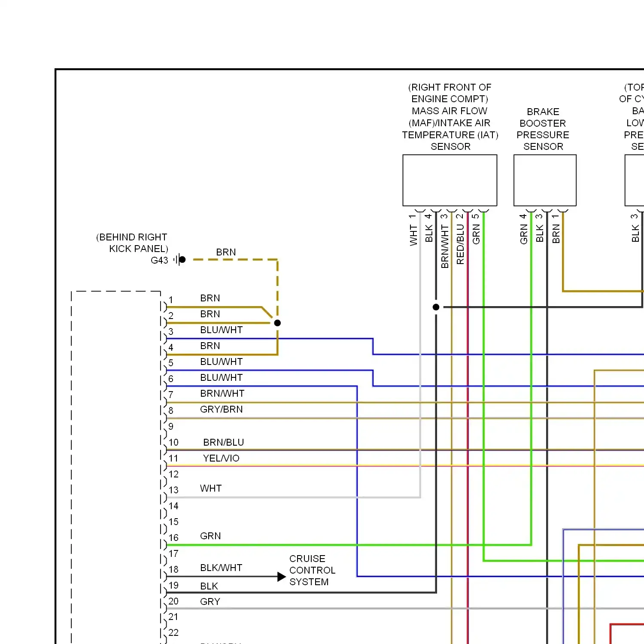
Task: Click the G43 ground symbol dot
Action: (182, 260)
